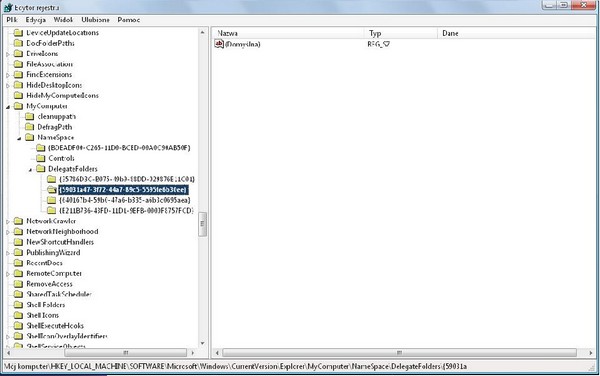600x376 pixels.
Task: Sort values by the Nazwa column header
Action: click(x=289, y=33)
